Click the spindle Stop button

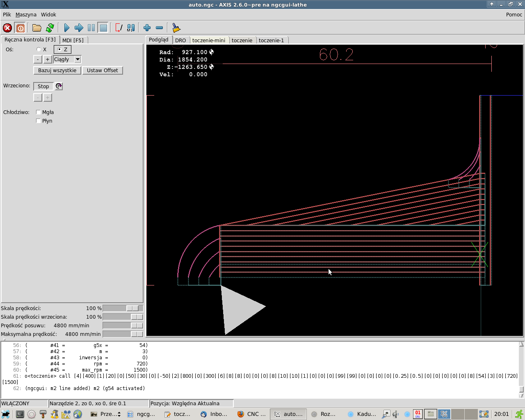coord(43,86)
